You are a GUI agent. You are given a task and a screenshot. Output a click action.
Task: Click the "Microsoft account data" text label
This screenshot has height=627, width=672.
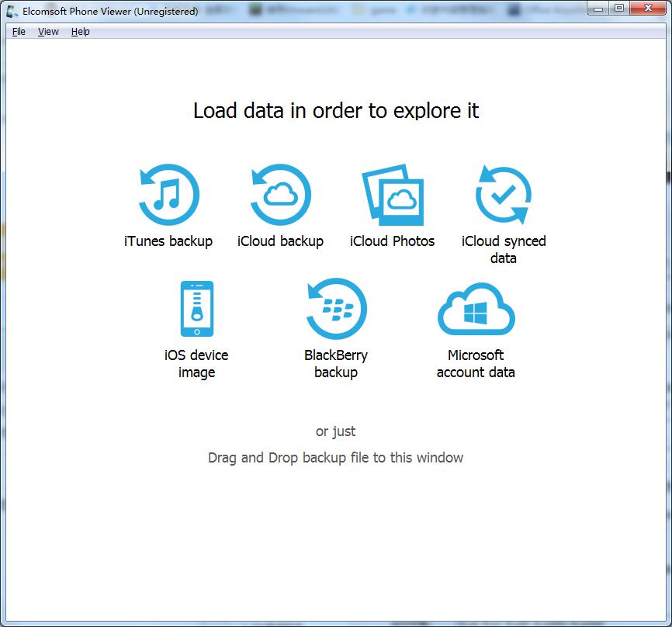[x=476, y=364]
